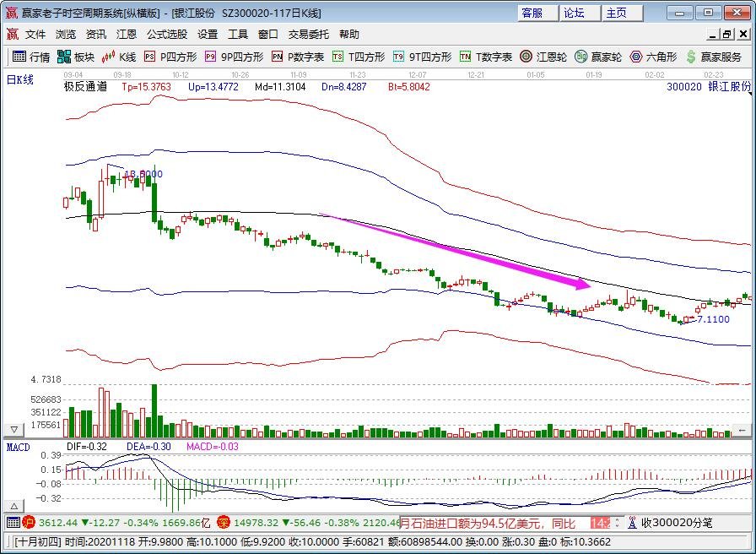The image size is (756, 554).
Task: Open the 设置 menu
Action: [208, 35]
